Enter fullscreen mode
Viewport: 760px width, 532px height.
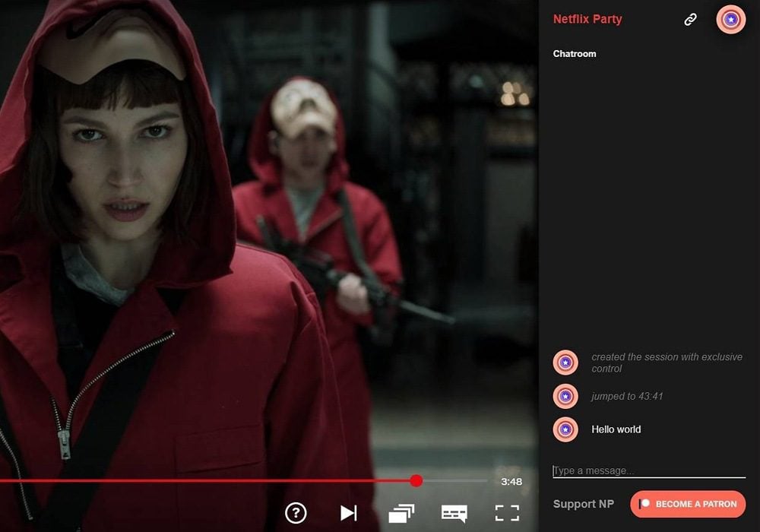[x=507, y=513]
